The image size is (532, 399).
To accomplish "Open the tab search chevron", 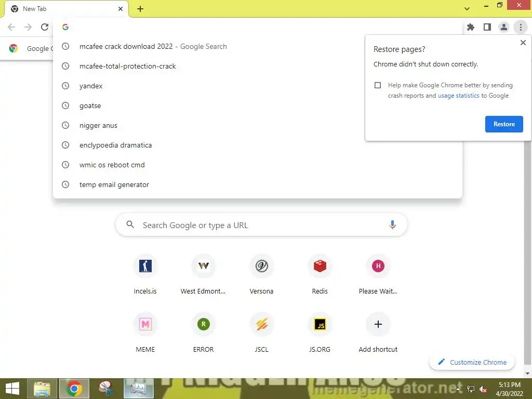I will click(x=467, y=9).
